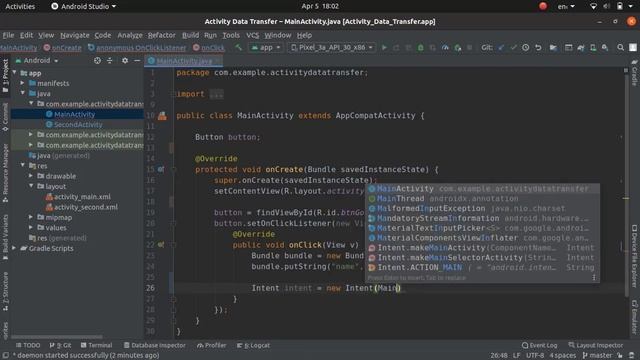Viewport: 640px width, 360px height.
Task: Toggle the Commit side tab
Action: (x=5, y=117)
